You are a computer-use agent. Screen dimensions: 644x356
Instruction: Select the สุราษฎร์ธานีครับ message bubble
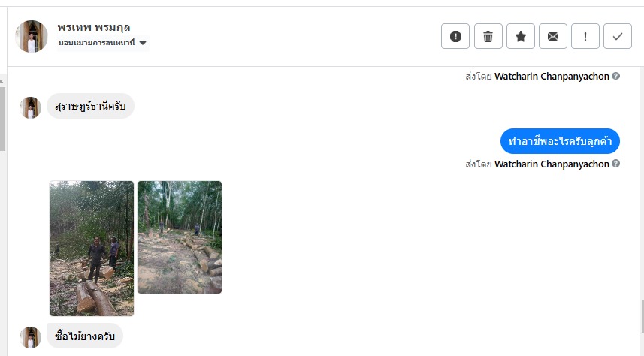90,106
